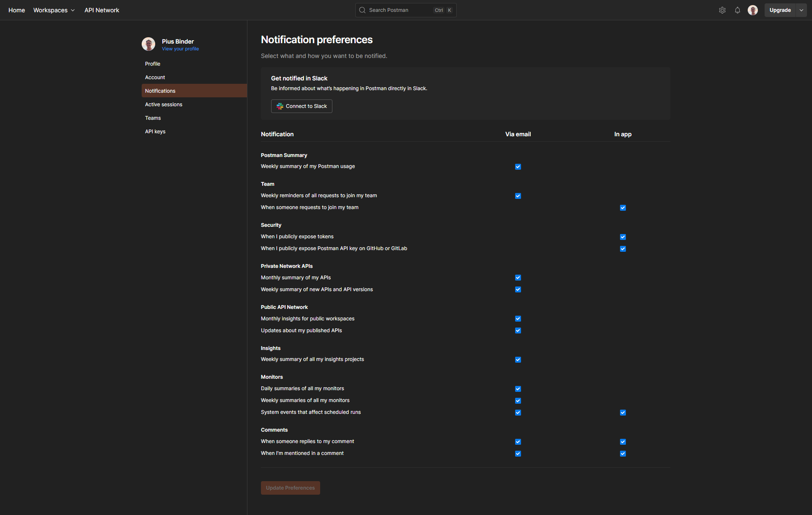The height and width of the screenshot is (515, 812).
Task: Focus the Search Postman field
Action: [406, 10]
